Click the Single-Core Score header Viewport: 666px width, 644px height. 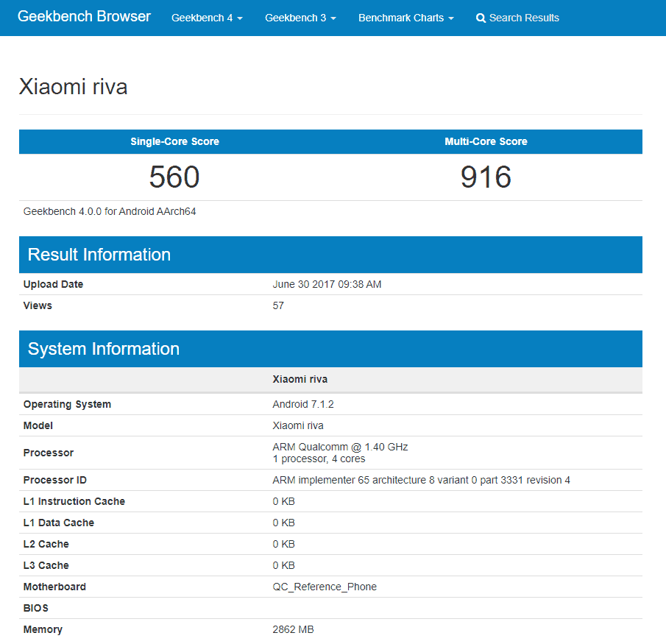pos(174,141)
